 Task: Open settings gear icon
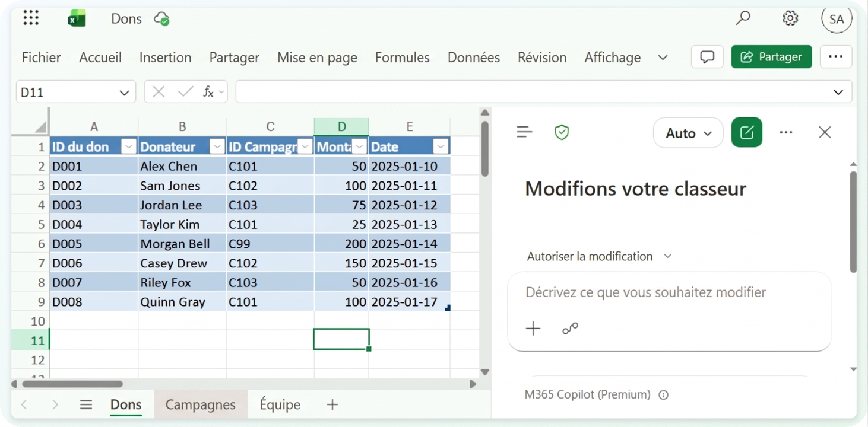click(790, 18)
